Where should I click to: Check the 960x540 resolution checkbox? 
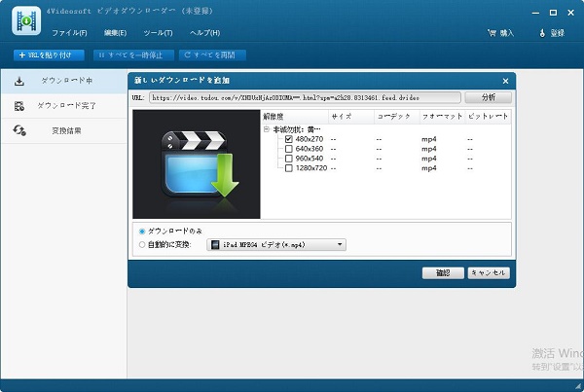click(289, 159)
